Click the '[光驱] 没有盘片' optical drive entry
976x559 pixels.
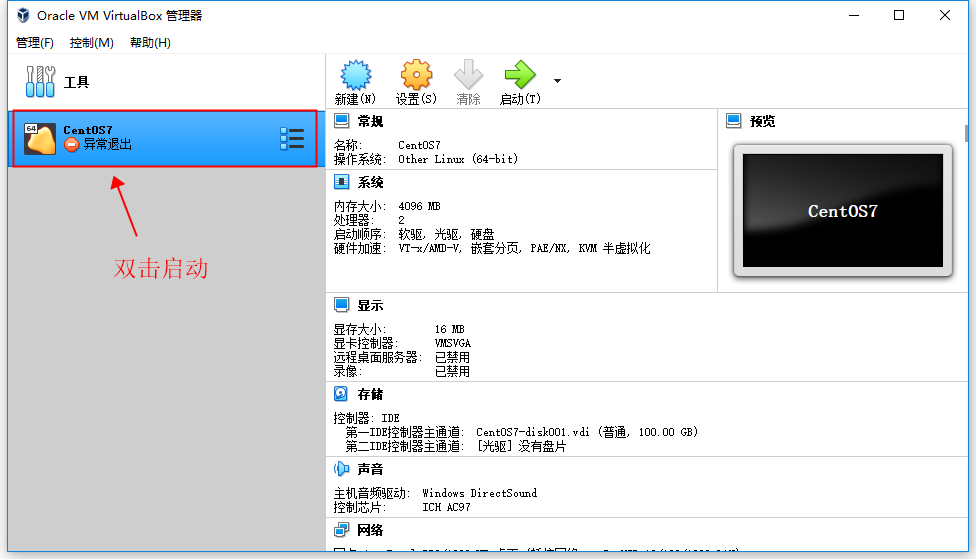click(x=522, y=446)
